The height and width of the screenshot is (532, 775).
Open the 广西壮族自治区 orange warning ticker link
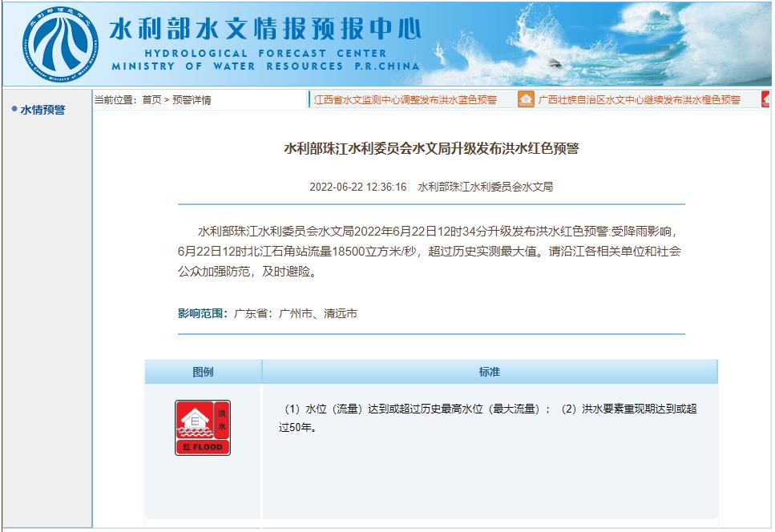[639, 100]
